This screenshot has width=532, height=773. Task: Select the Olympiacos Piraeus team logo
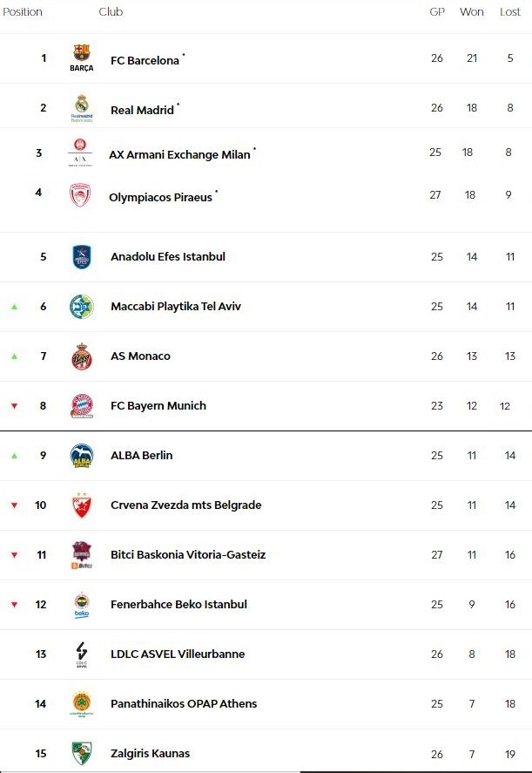(x=80, y=195)
